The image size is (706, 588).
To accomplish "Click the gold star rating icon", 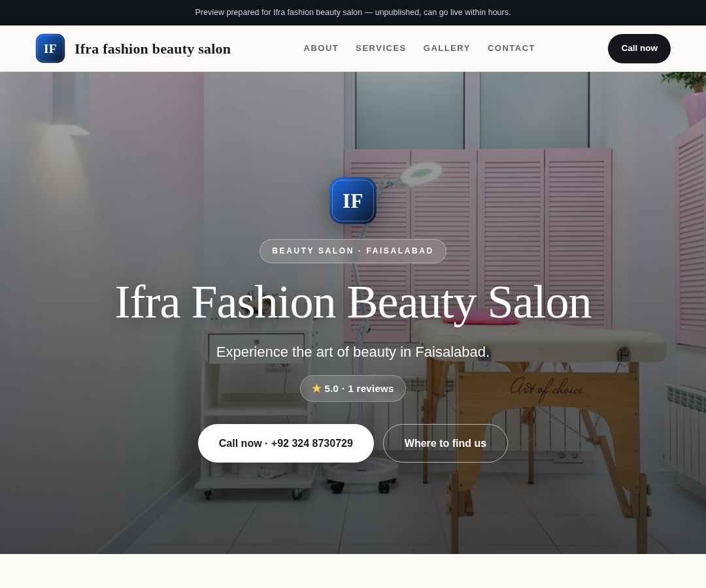I will 316,388.
